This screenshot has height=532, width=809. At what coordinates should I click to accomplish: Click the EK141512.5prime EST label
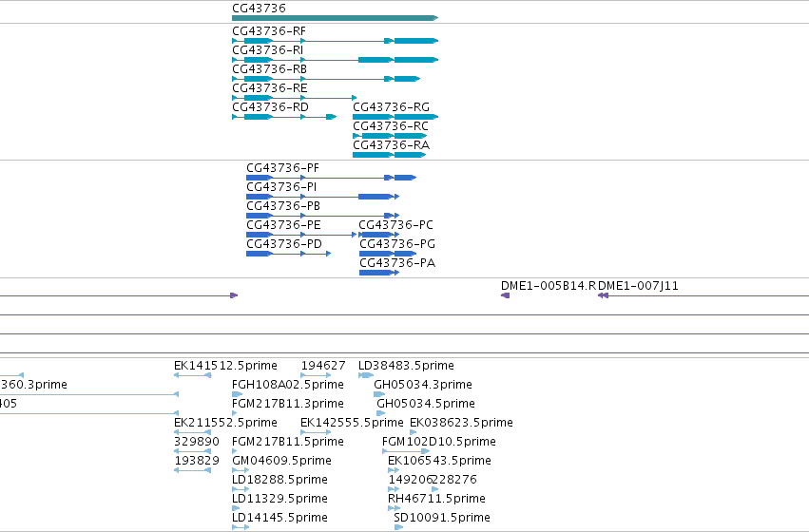pyautogui.click(x=225, y=366)
